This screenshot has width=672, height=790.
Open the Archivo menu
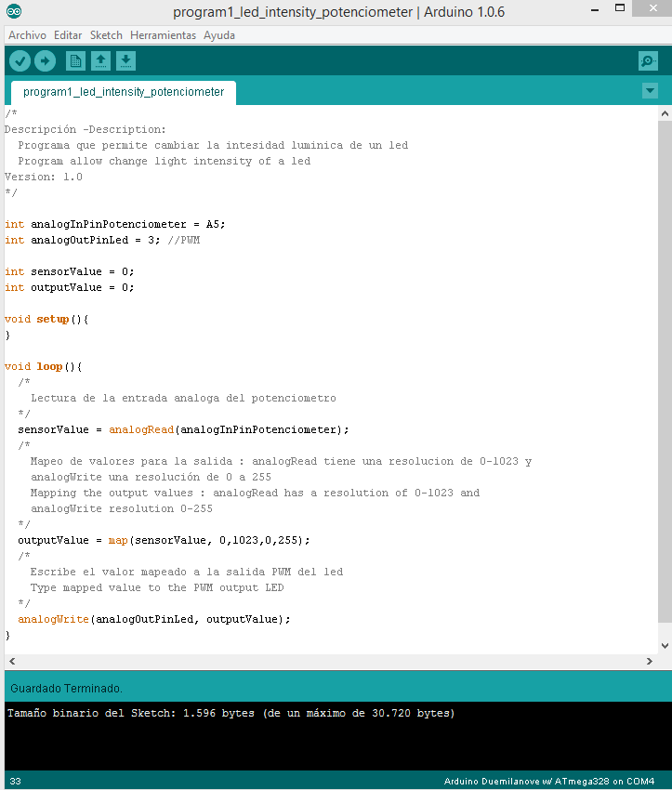pyautogui.click(x=27, y=35)
